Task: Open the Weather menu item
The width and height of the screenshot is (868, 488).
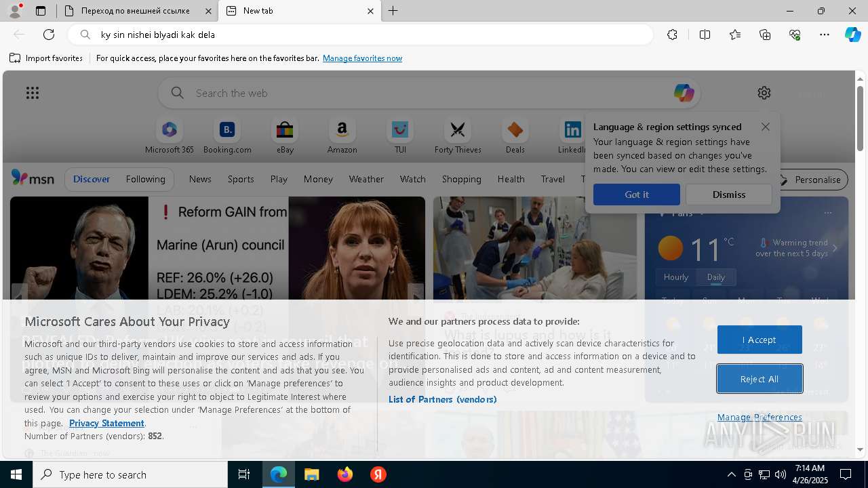Action: click(x=366, y=179)
